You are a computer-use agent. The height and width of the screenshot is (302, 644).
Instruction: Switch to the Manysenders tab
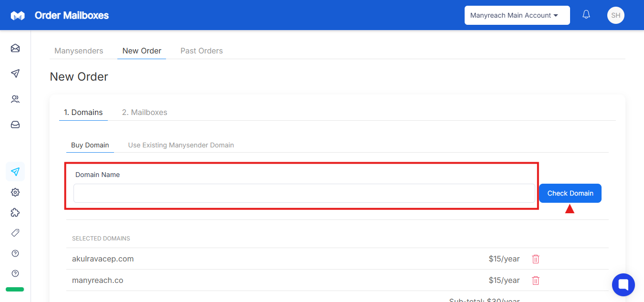79,51
